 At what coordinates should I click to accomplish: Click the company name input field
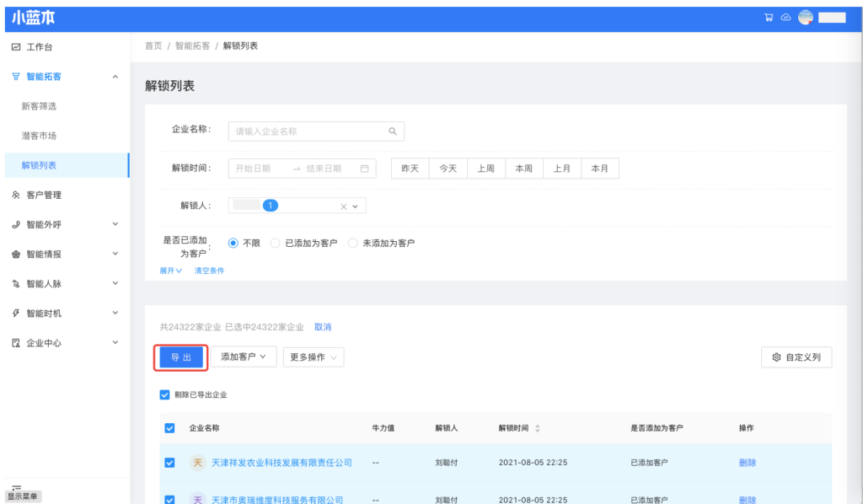[x=308, y=131]
